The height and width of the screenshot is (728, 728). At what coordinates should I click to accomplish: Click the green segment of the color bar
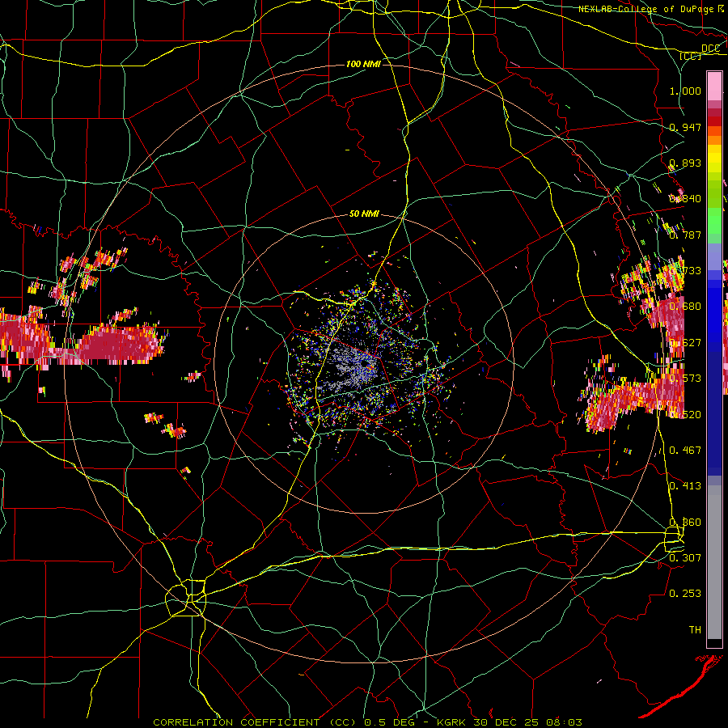click(x=714, y=221)
